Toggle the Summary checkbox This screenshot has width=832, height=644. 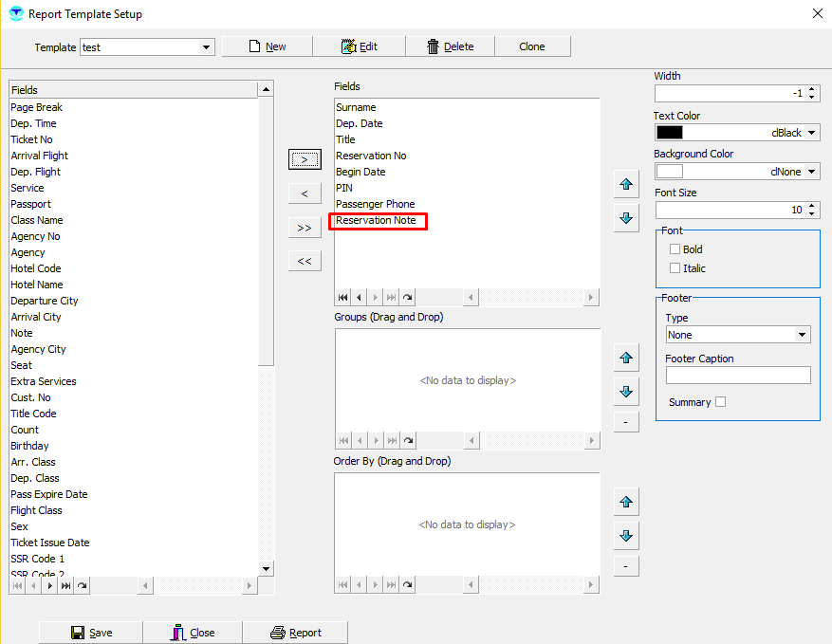721,402
